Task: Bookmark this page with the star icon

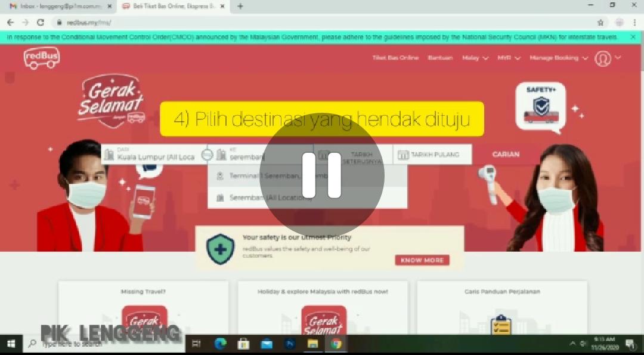Action: [x=600, y=22]
